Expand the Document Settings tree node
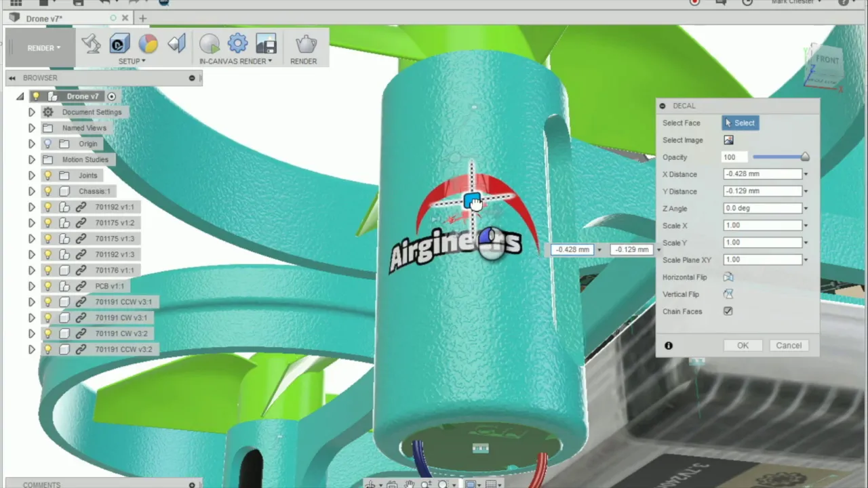 pos(31,112)
